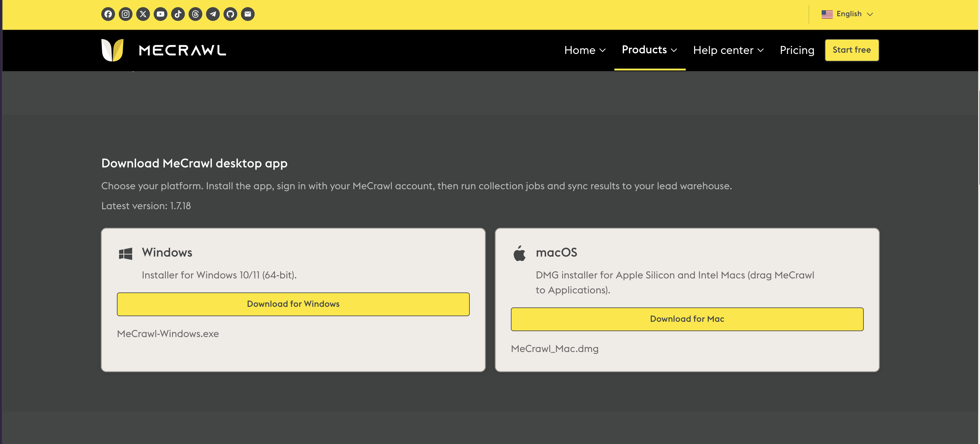
Task: Click the MeCrawl leaf logo icon
Action: click(x=113, y=50)
